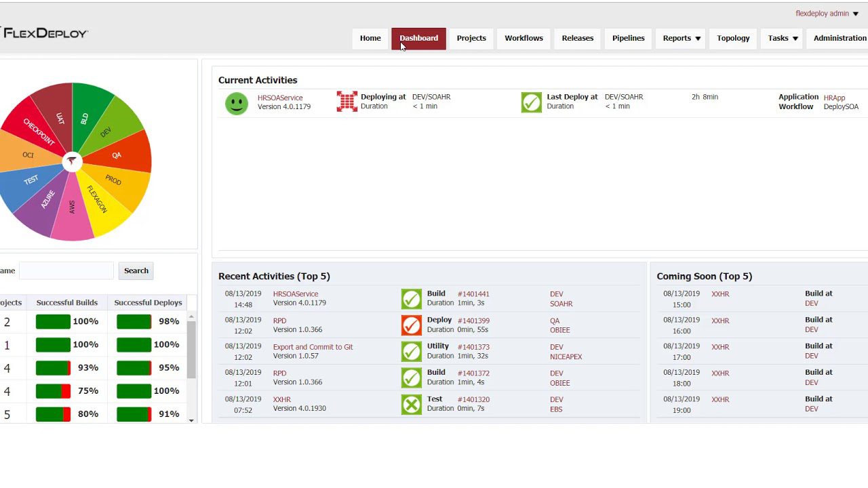
Task: Click the Search button
Action: tap(136, 271)
